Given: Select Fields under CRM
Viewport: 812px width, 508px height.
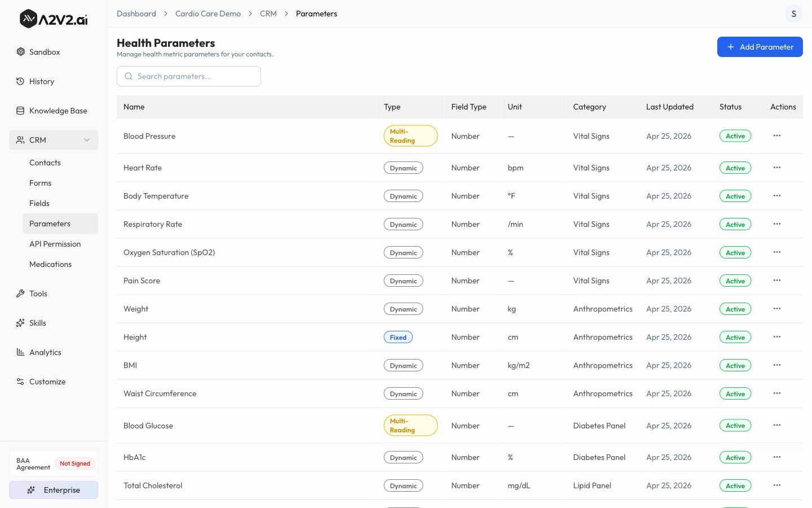Looking at the screenshot, I should [x=39, y=203].
